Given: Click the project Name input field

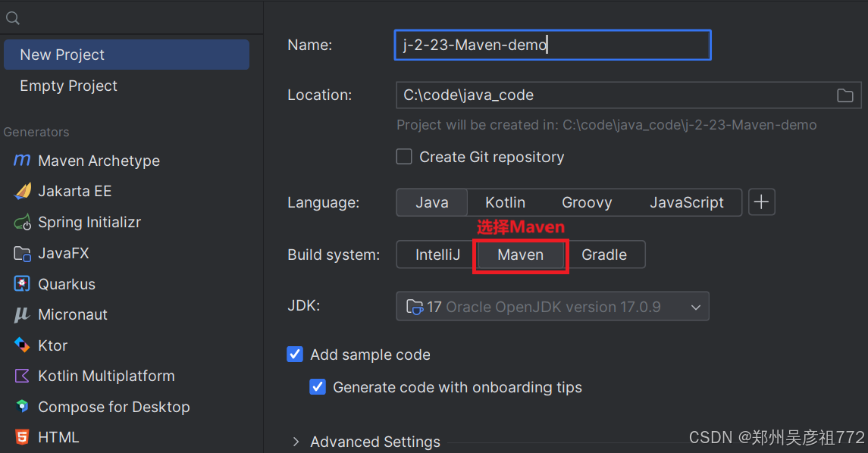Looking at the screenshot, I should tap(553, 45).
